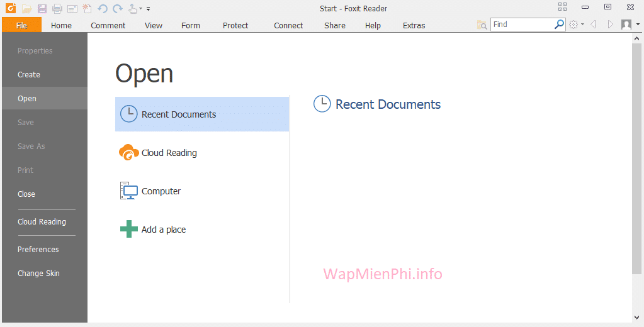
Task: Select Computer as open location
Action: pos(202,191)
